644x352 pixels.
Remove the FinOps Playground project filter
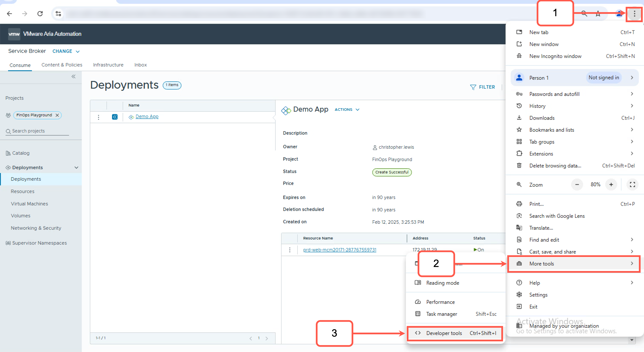point(57,115)
